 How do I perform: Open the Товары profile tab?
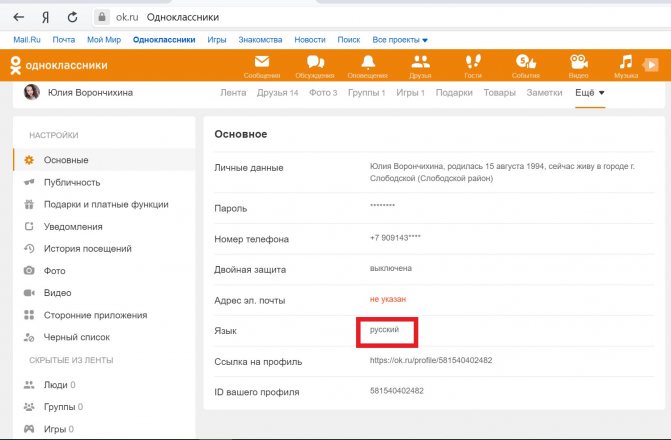[499, 93]
